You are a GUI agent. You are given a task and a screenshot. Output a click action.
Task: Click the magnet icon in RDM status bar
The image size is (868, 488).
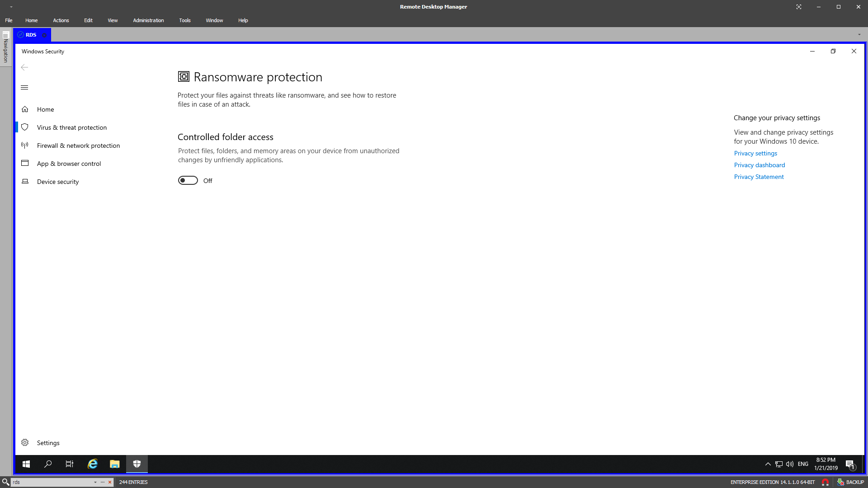(826, 482)
